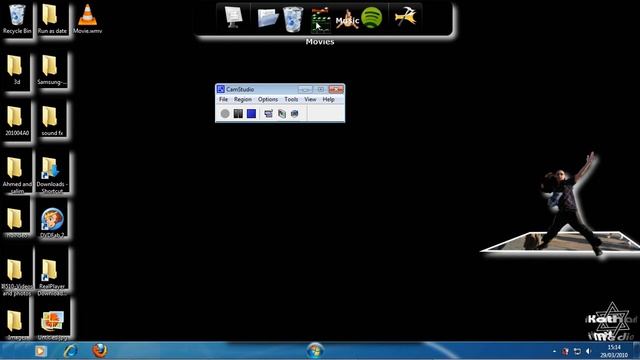
Task: Click the Pause button in CamStudio toolbar
Action: tap(238, 113)
